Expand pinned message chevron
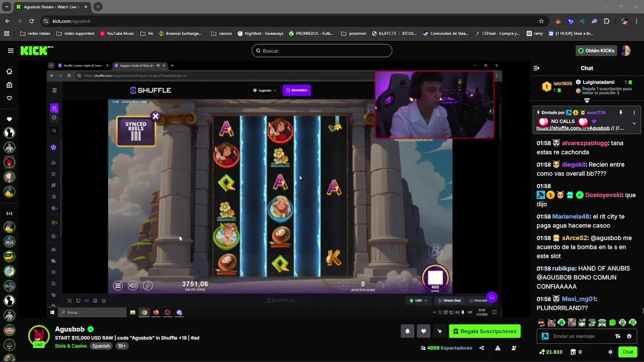Screen dimensions: 644x362 [634, 123]
